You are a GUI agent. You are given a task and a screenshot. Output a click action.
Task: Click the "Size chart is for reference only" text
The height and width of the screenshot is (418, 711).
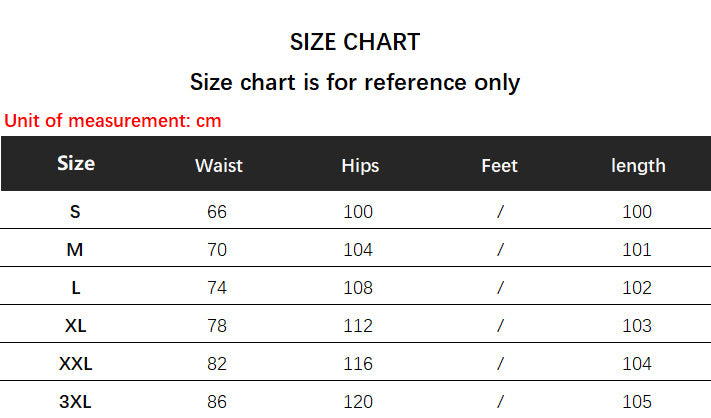(355, 82)
